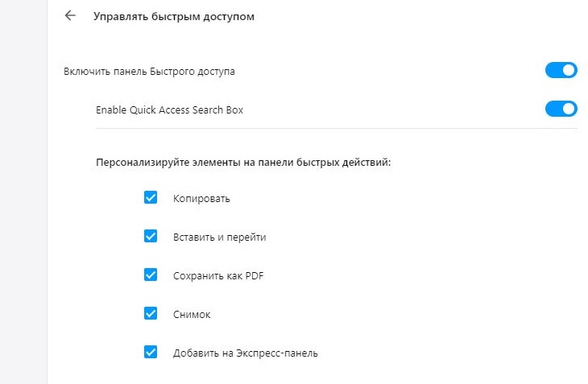Click the Добавить на Экспресс-панель label text
The width and height of the screenshot is (588, 384).
pos(245,353)
